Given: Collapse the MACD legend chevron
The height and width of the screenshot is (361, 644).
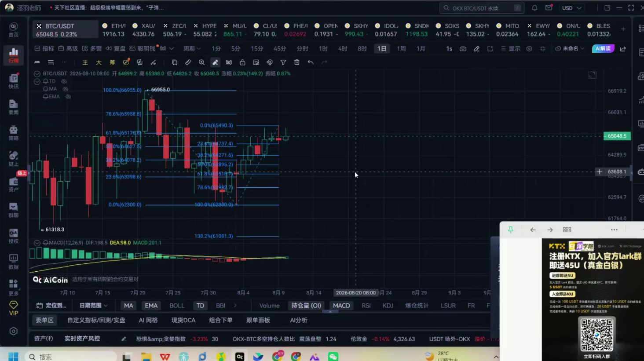Looking at the screenshot, I should (x=37, y=243).
